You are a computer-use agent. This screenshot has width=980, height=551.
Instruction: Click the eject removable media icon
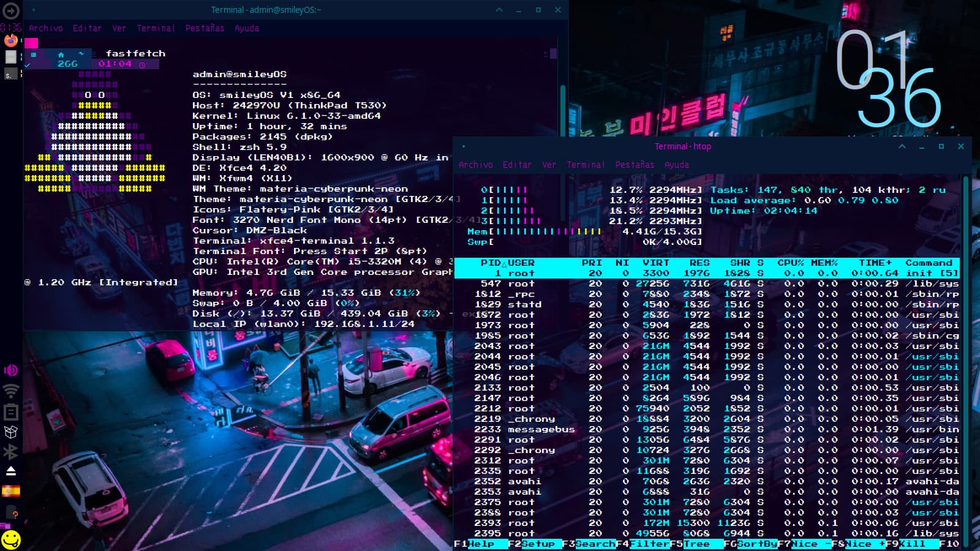11,471
